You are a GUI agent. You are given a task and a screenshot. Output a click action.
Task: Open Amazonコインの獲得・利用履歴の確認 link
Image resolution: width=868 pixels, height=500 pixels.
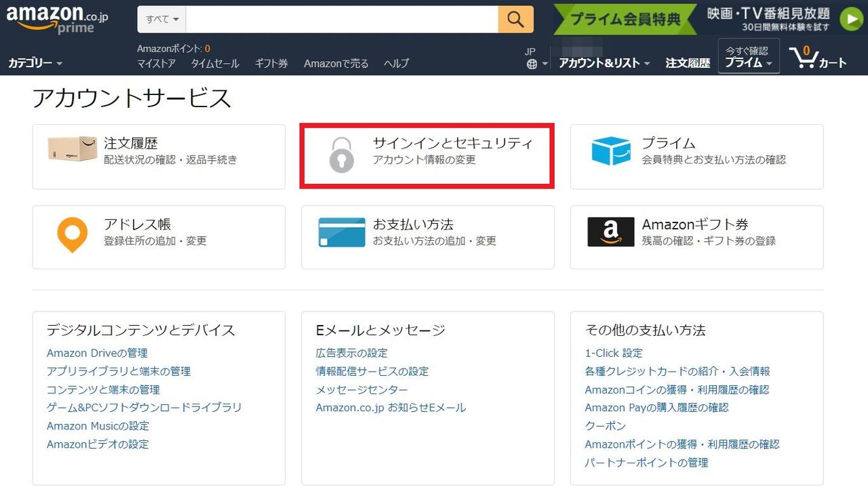[x=677, y=389]
